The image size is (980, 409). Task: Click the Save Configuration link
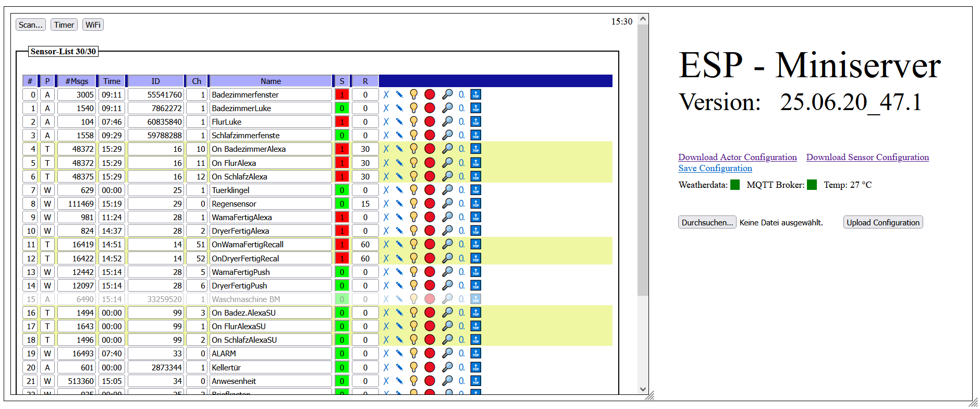[x=715, y=169]
